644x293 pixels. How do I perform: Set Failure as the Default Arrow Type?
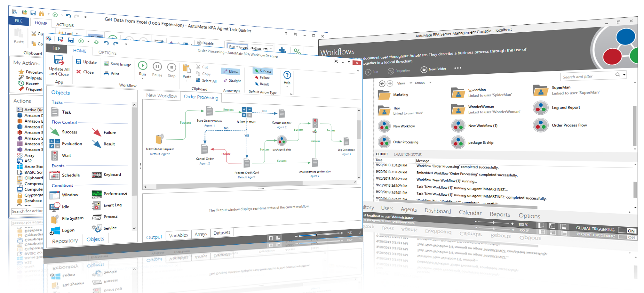[263, 77]
